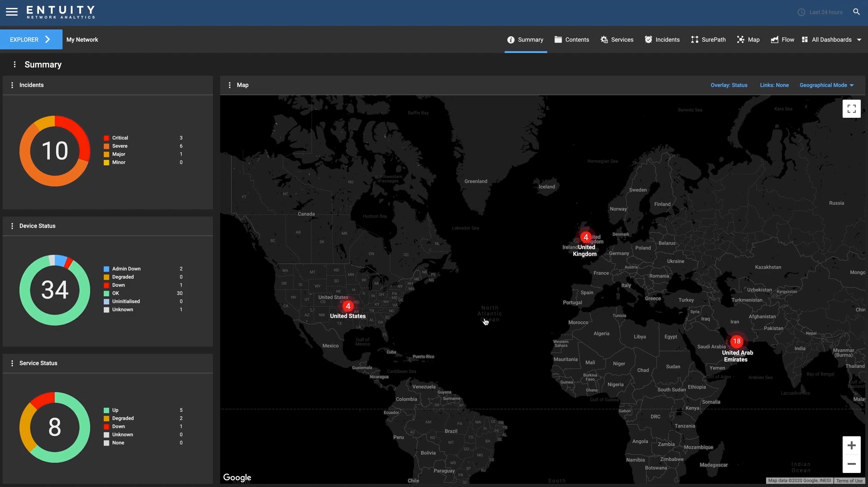Viewport: 868px width, 487px height.
Task: Click the Links: None link
Action: [774, 85]
